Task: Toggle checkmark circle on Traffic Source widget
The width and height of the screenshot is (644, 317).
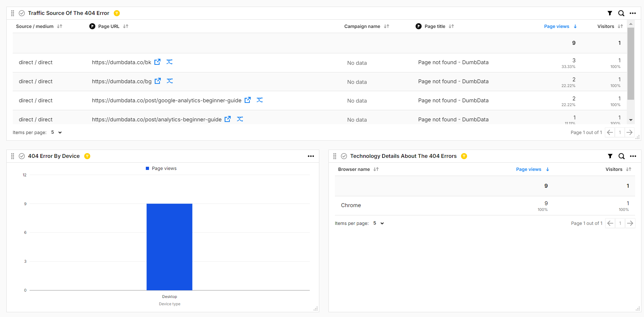Action: [x=22, y=13]
